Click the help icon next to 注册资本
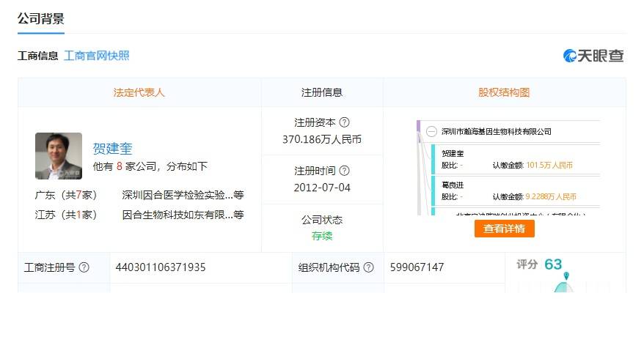Viewport: 644px width, 337px height. 345,122
